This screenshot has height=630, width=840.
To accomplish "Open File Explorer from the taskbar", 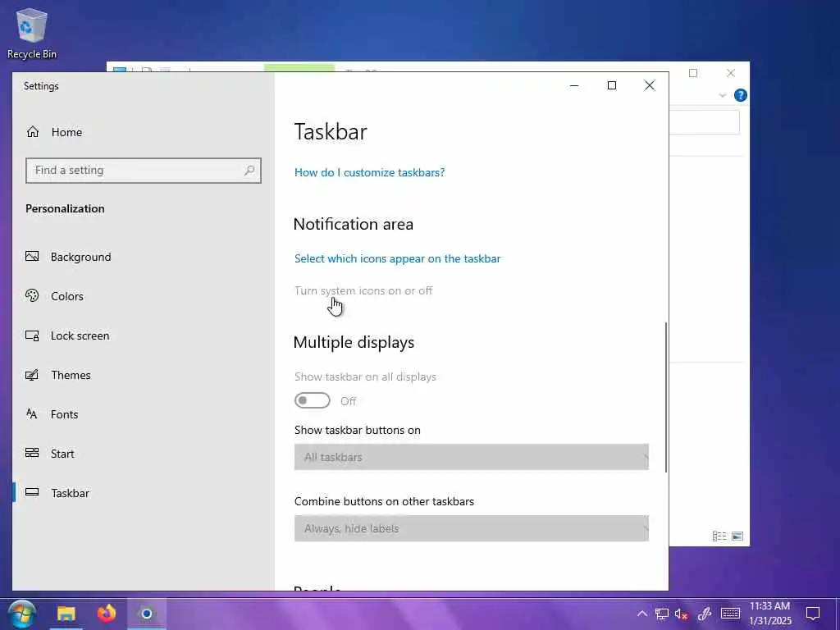I will (66, 614).
